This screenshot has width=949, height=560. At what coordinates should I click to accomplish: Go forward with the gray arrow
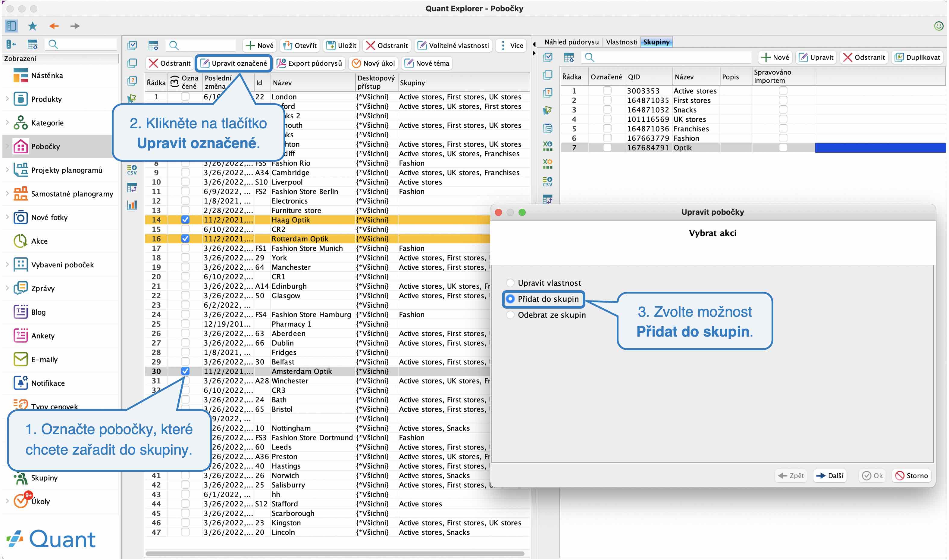click(75, 26)
